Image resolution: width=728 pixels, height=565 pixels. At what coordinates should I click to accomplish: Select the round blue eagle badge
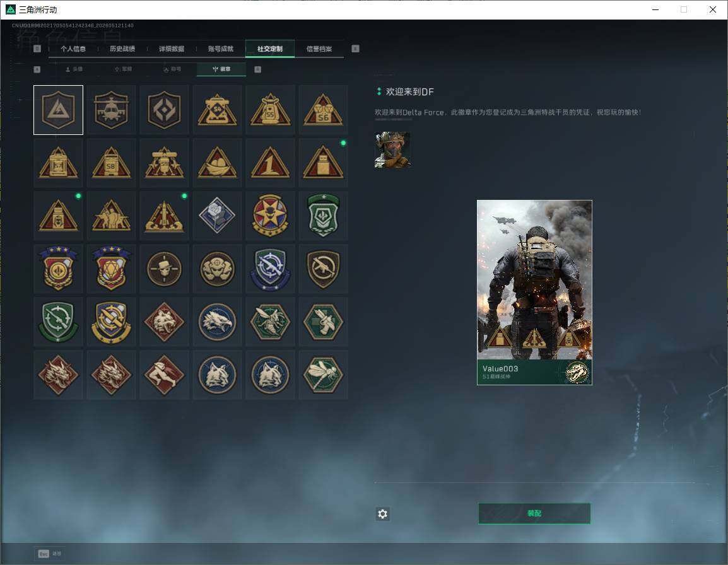217,322
